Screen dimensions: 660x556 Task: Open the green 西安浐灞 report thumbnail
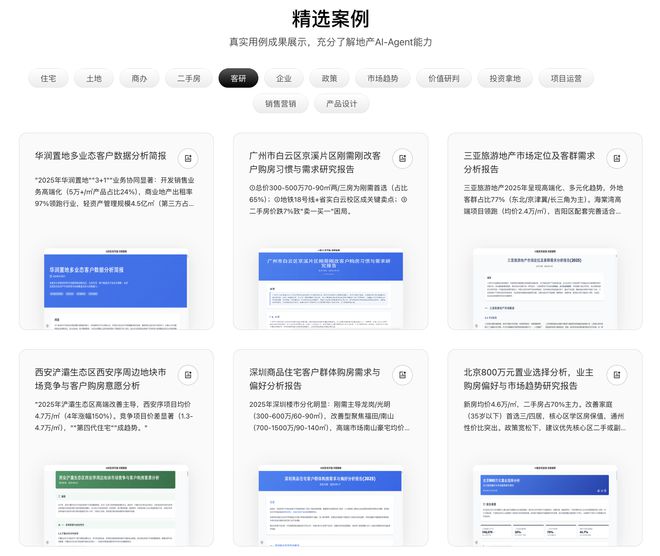[116, 505]
